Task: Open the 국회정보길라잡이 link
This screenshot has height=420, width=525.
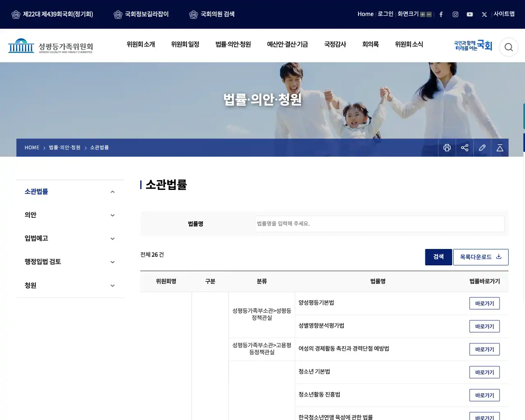Action: point(141,14)
